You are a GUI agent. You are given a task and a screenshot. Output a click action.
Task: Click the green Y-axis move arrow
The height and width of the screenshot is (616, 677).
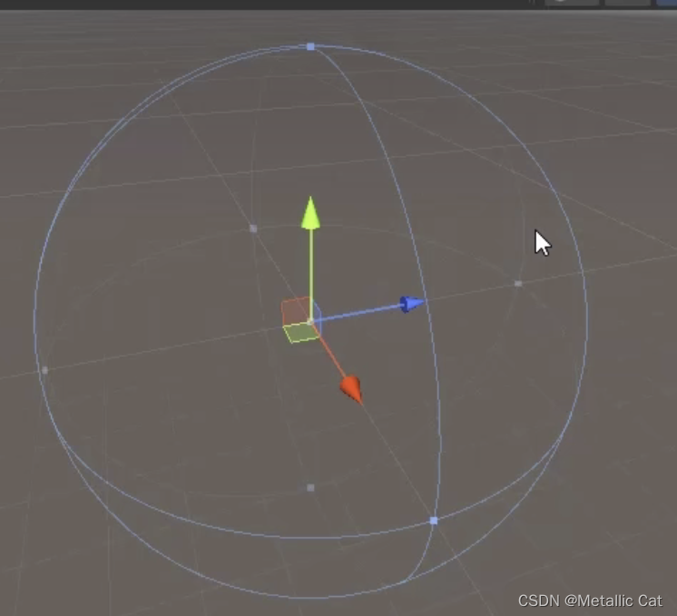click(x=310, y=213)
